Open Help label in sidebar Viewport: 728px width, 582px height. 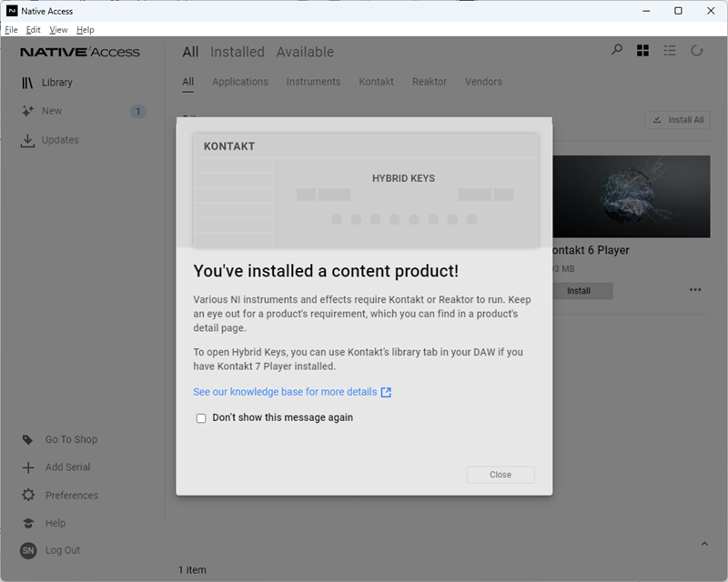click(x=56, y=524)
